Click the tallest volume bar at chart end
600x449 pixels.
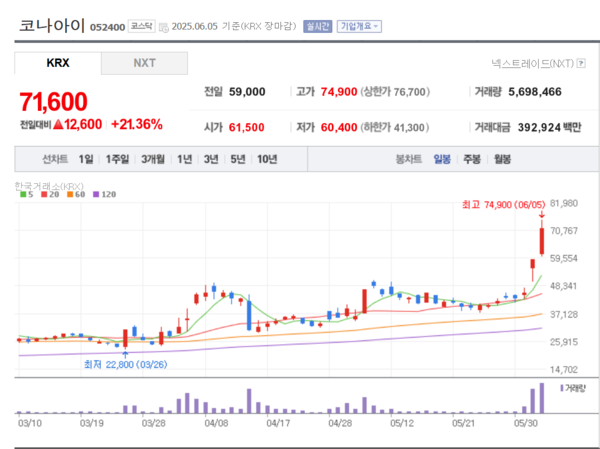[542, 398]
